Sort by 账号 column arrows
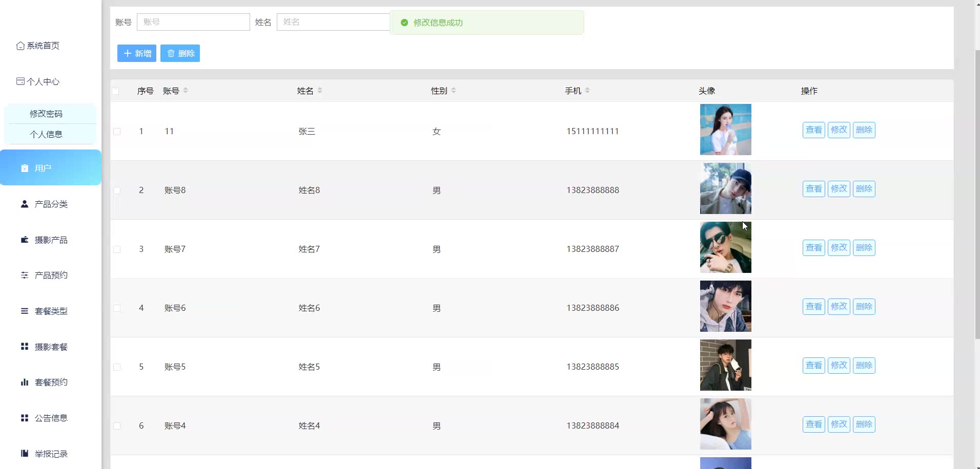Screen dimensions: 980x469 (186, 91)
